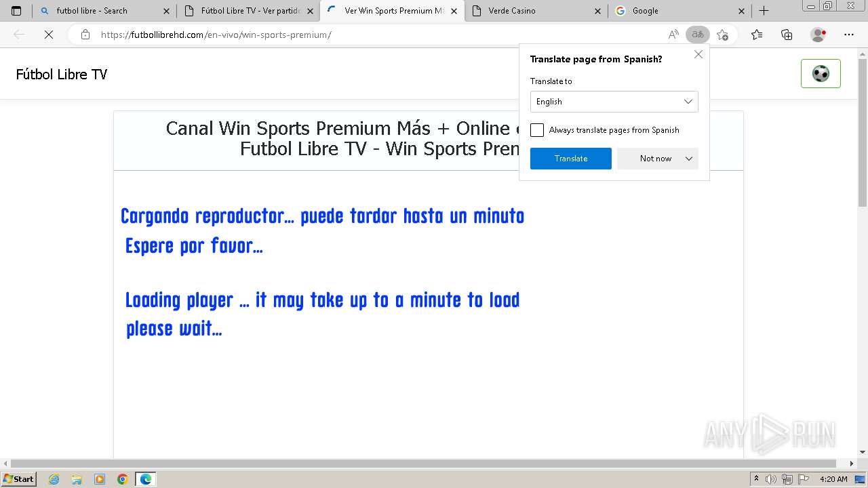Image resolution: width=868 pixels, height=488 pixels.
Task: Open the tab actions menu icon
Action: (x=16, y=11)
